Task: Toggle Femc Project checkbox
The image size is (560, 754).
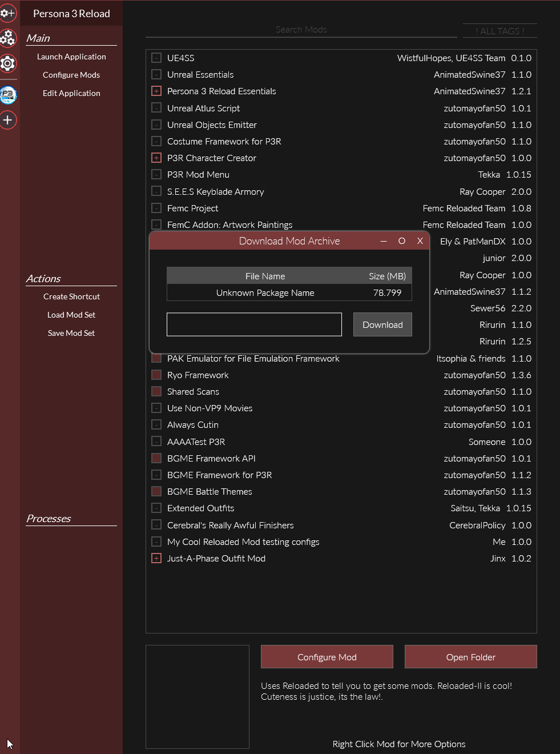Action: (x=156, y=208)
